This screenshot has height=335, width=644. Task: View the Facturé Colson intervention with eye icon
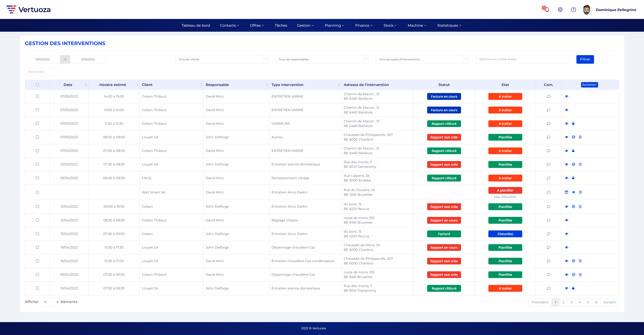click(x=567, y=234)
